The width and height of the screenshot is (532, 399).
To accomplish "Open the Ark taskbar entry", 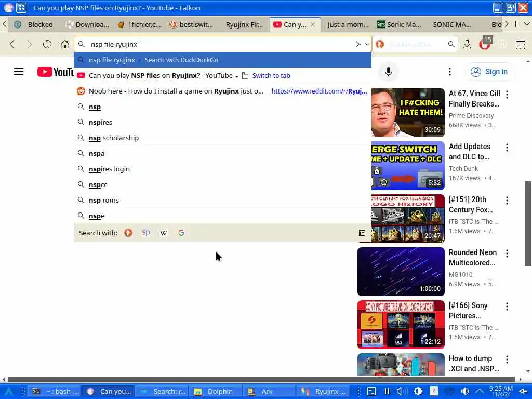I will click(268, 391).
